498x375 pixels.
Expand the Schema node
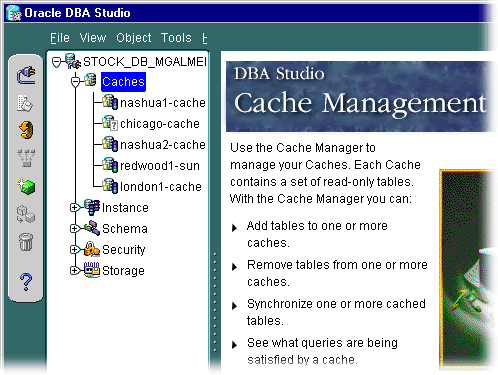tap(75, 229)
